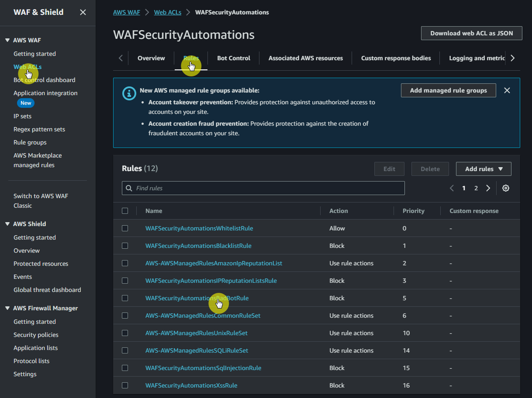The width and height of the screenshot is (532, 398).
Task: Open AWS Marketplace managed rules in sidebar
Action: point(38,160)
